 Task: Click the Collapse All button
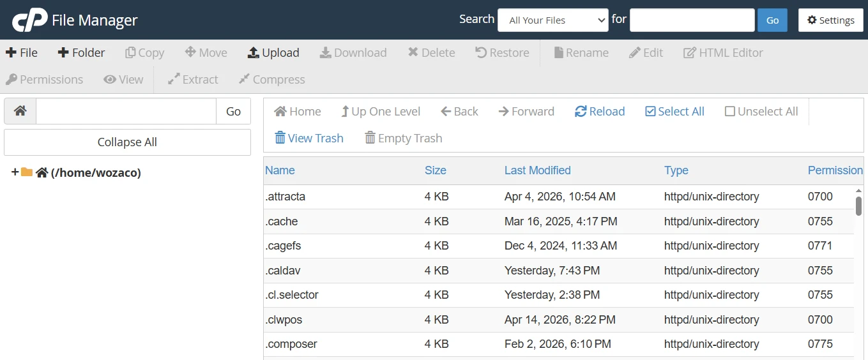127,142
